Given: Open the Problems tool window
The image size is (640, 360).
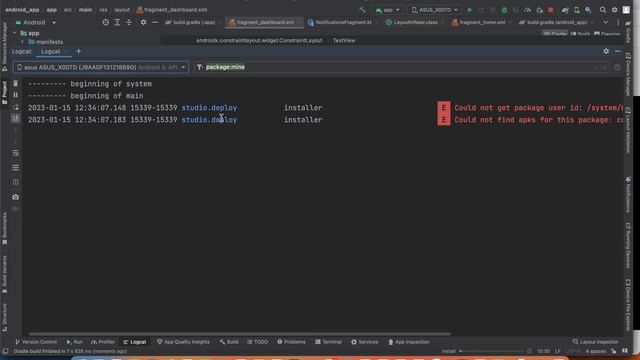Looking at the screenshot, I should point(291,342).
